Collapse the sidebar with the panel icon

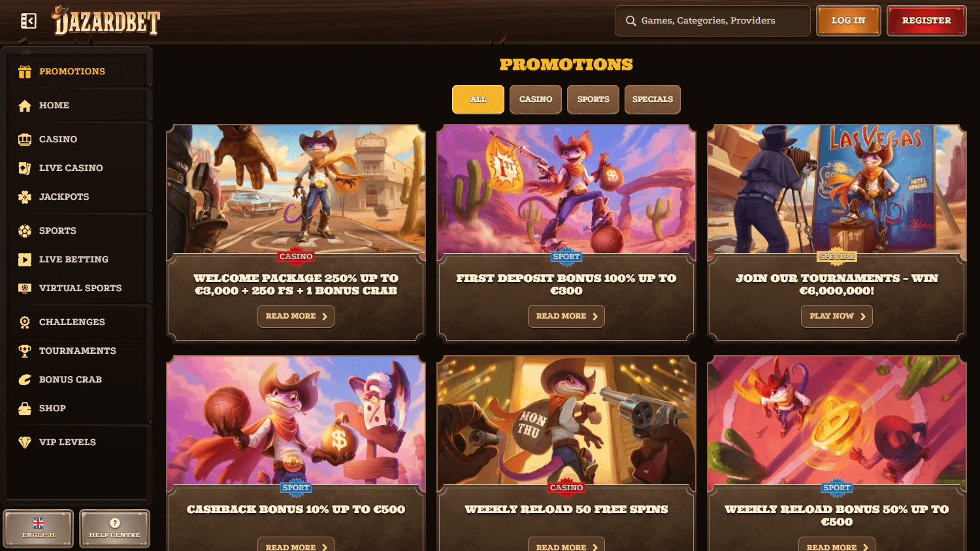click(x=28, y=21)
